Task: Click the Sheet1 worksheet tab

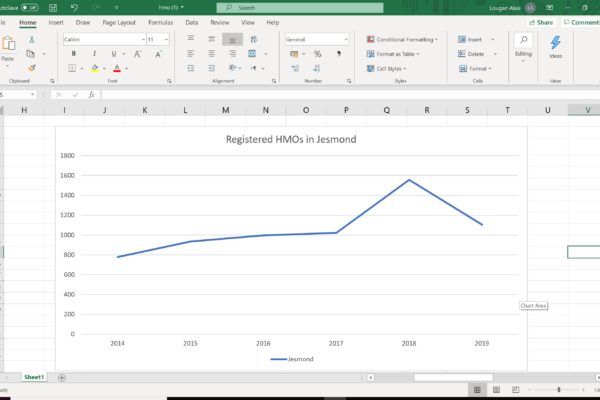Action: 33,378
